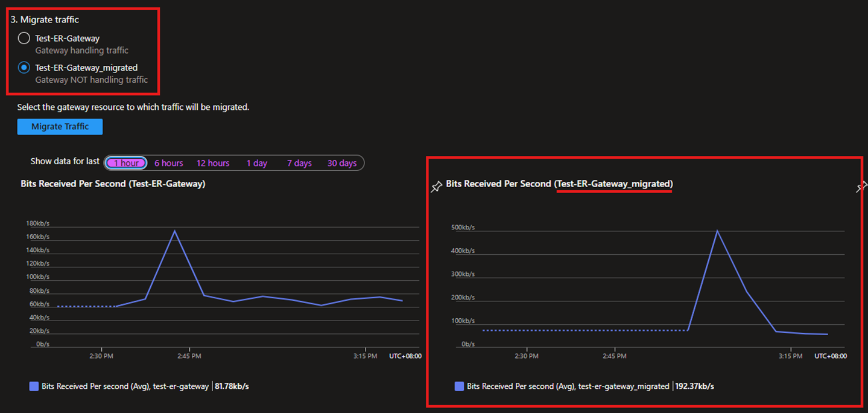The image size is (868, 413).
Task: Switch time range to 6 hours
Action: [x=168, y=163]
